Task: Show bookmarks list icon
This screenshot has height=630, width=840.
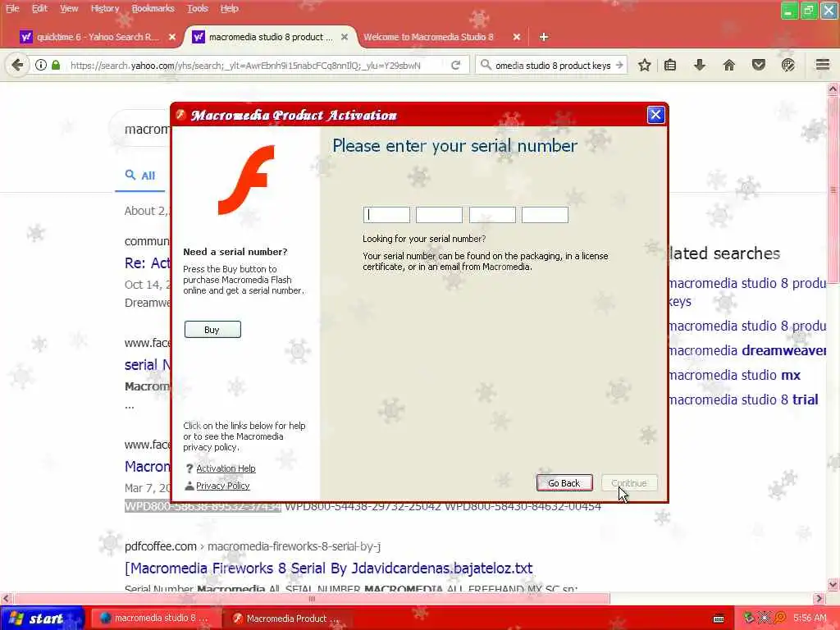Action: (670, 66)
